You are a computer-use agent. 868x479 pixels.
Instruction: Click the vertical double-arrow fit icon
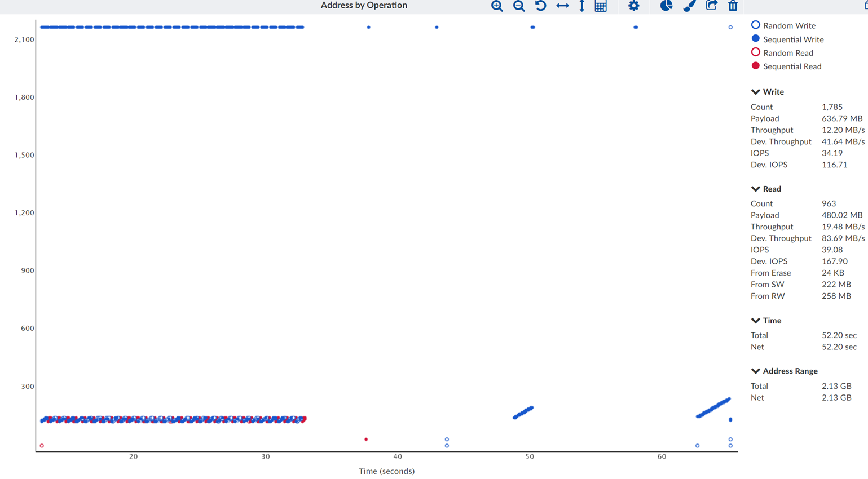[581, 6]
